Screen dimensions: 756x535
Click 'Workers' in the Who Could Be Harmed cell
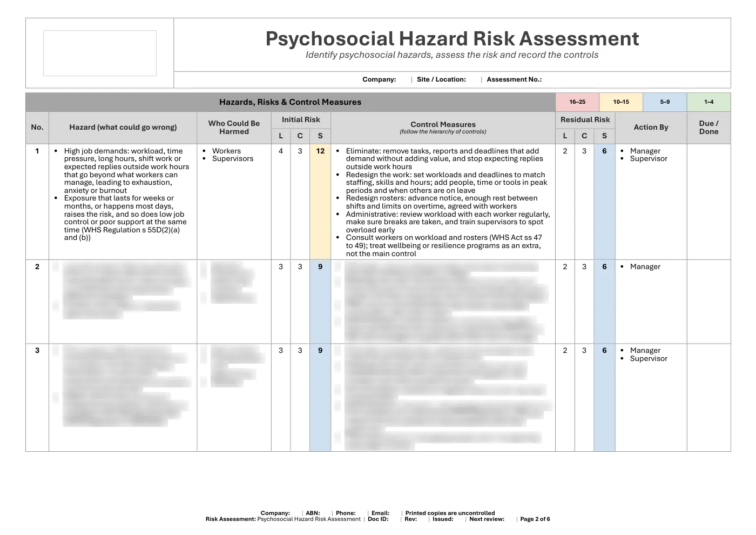tap(226, 151)
